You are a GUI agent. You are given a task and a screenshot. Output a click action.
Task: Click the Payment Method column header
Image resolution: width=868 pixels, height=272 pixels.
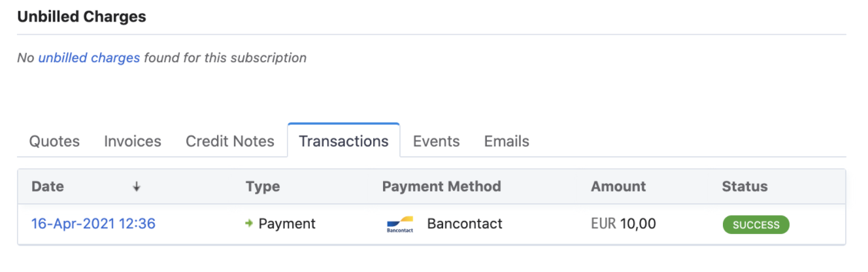(x=441, y=186)
